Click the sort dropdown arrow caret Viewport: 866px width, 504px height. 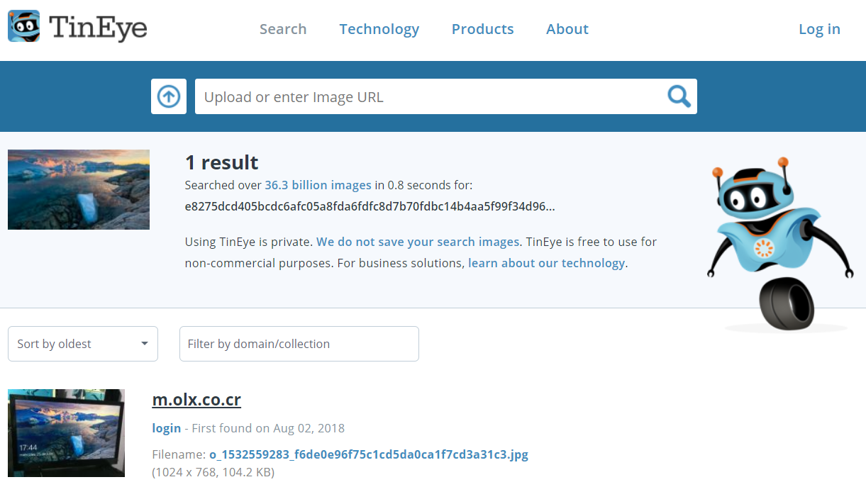(x=145, y=344)
